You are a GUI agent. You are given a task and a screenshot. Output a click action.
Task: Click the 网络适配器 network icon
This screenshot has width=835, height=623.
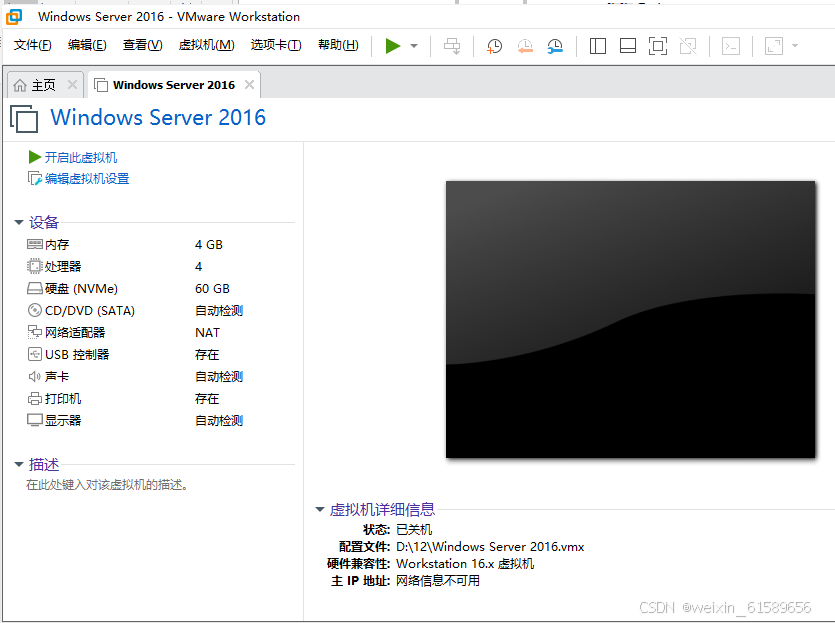point(35,332)
